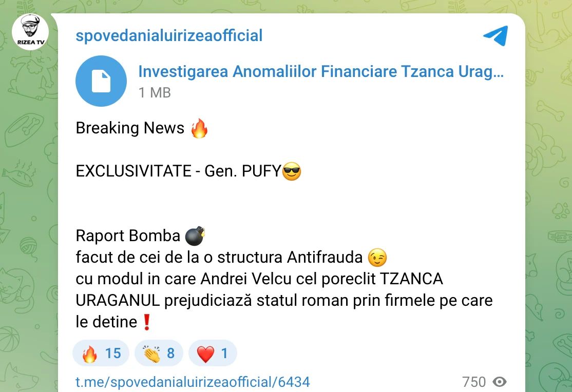Viewport: 572px width, 392px height.
Task: Click the Telegram paper plane icon
Action: (x=496, y=35)
